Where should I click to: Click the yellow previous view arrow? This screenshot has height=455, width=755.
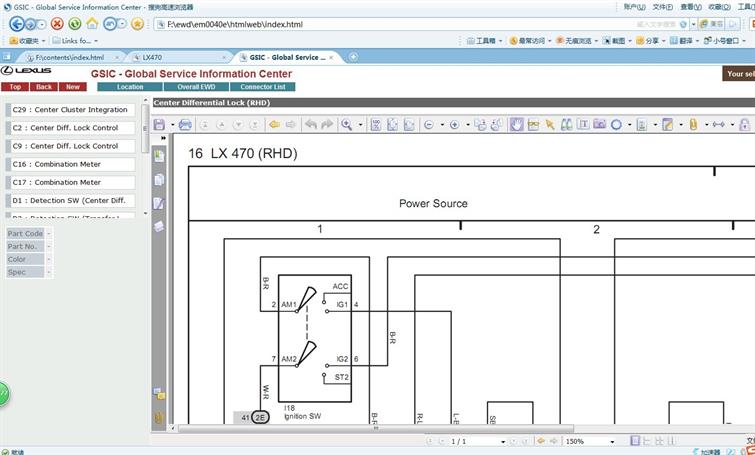274,125
